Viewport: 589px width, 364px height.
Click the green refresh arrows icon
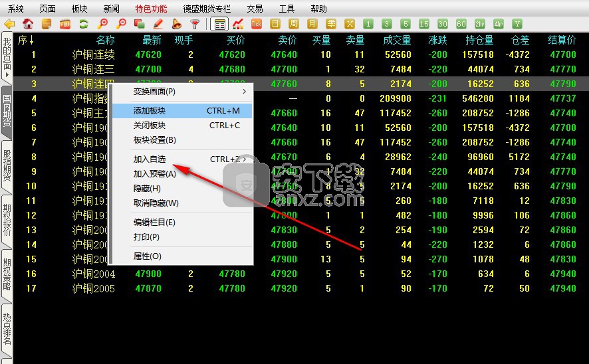pyautogui.click(x=84, y=24)
